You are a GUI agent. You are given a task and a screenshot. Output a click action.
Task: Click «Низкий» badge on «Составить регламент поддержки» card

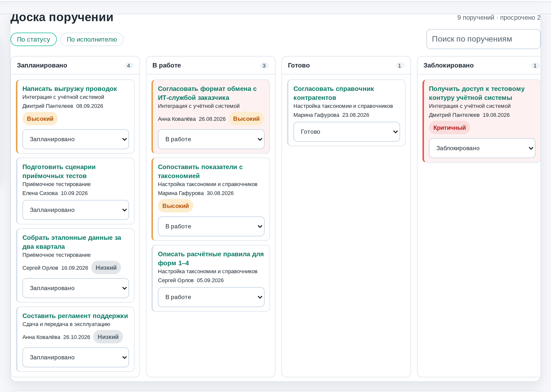tap(108, 337)
